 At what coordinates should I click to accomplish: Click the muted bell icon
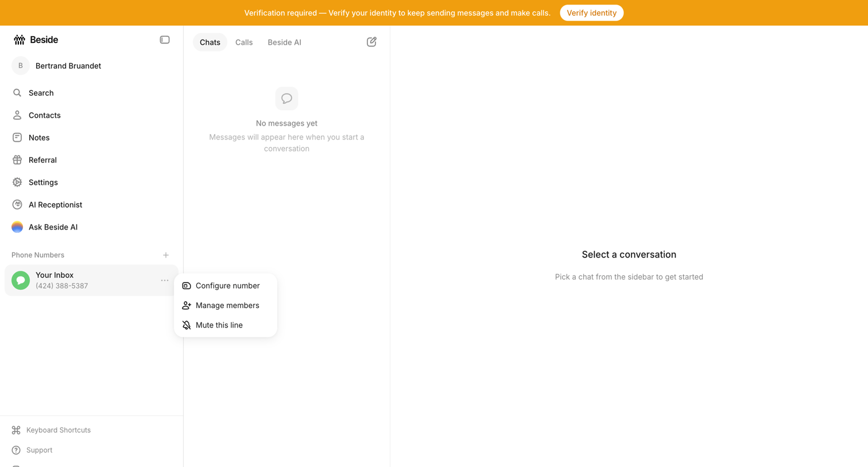tap(187, 325)
